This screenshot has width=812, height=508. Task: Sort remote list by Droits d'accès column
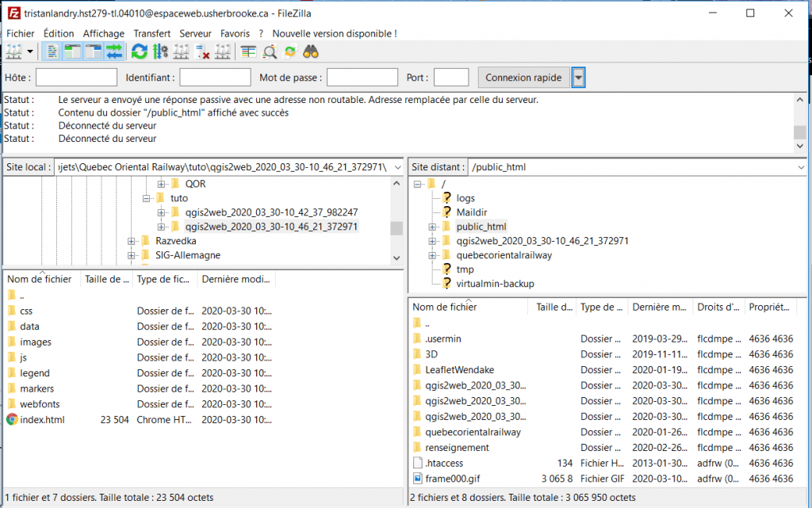click(718, 307)
